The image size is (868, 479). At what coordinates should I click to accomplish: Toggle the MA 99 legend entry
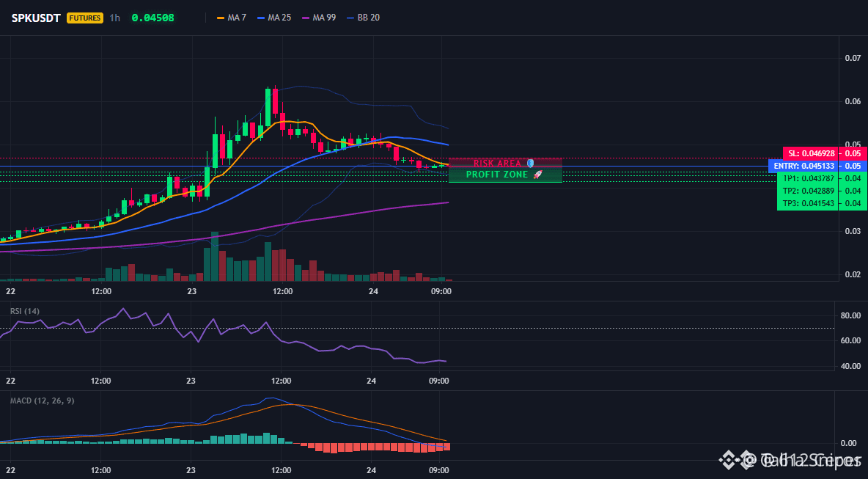click(x=318, y=18)
